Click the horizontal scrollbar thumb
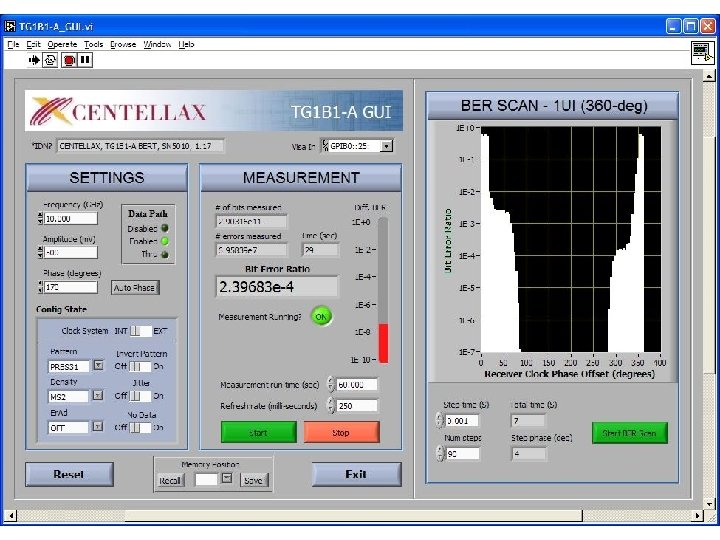Image resolution: width=720 pixels, height=540 pixels. (354, 515)
